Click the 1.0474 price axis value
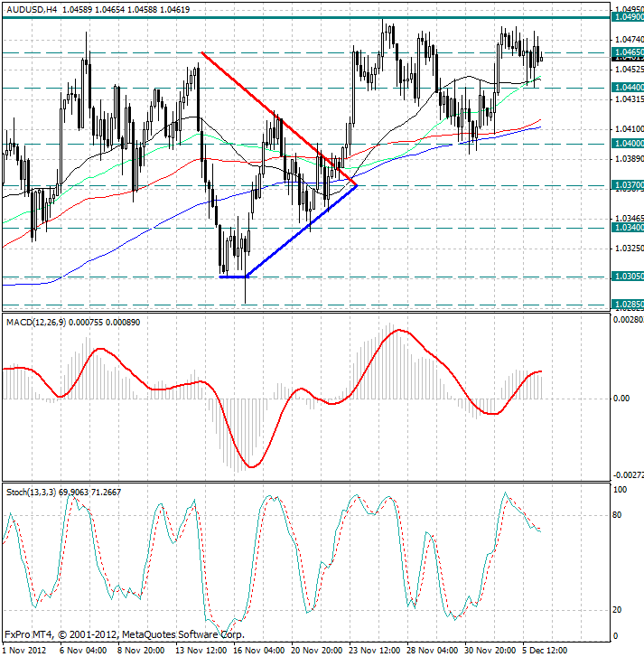Image resolution: width=644 pixels, height=657 pixels. pos(630,40)
